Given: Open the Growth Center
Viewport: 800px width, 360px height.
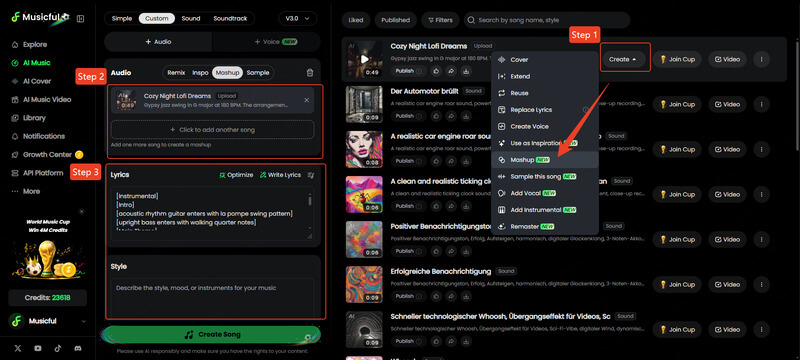Looking at the screenshot, I should pyautogui.click(x=47, y=155).
